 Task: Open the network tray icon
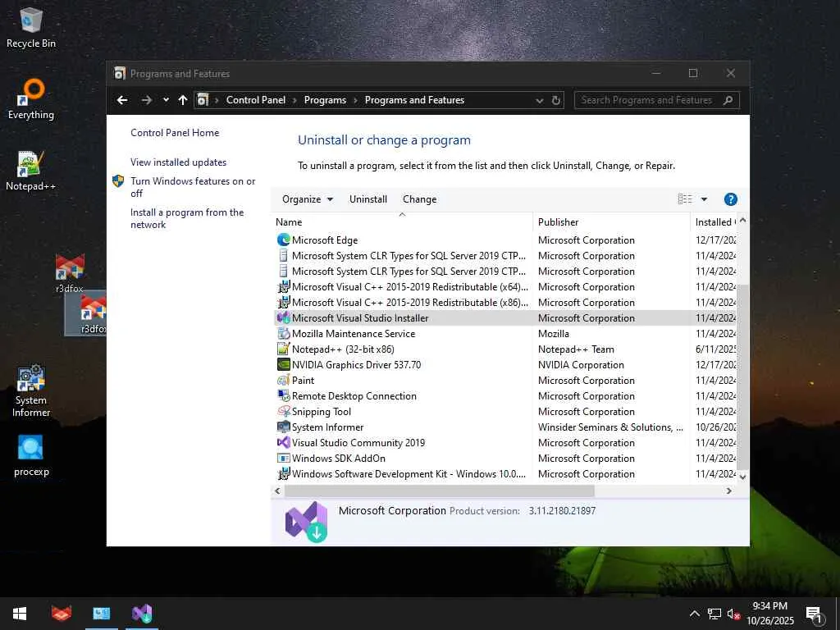[714, 614]
